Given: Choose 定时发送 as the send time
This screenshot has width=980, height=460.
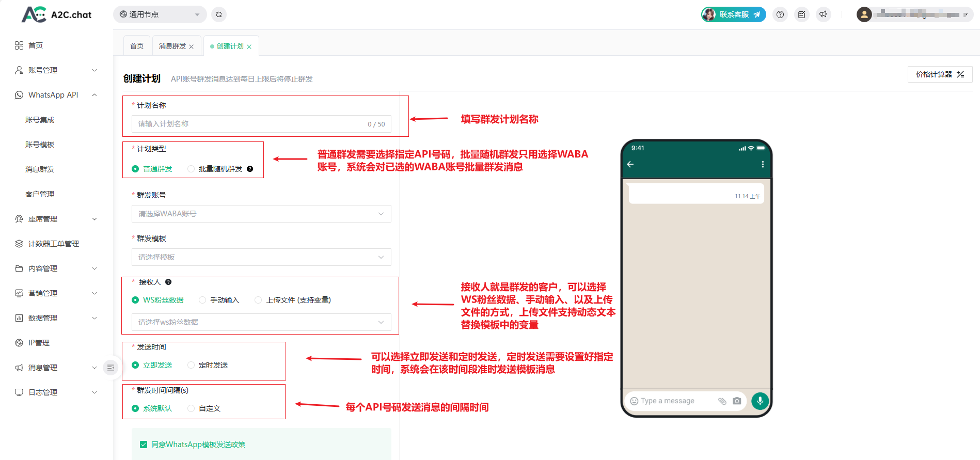Looking at the screenshot, I should (191, 365).
